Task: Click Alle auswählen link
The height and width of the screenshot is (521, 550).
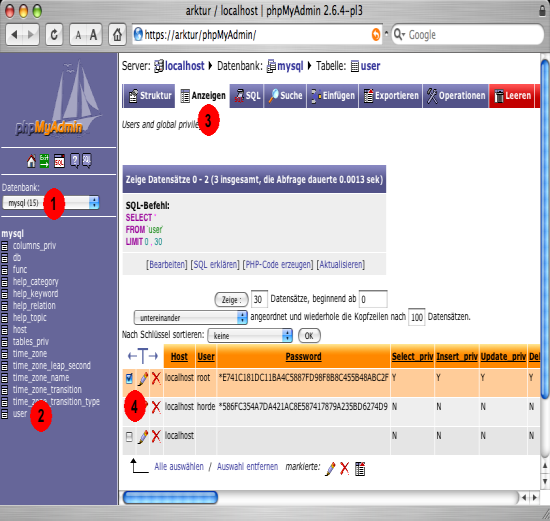Action: 179,467
